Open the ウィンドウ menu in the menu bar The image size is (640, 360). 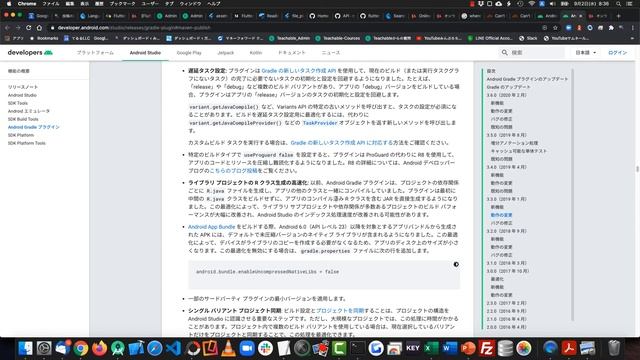[190, 4]
